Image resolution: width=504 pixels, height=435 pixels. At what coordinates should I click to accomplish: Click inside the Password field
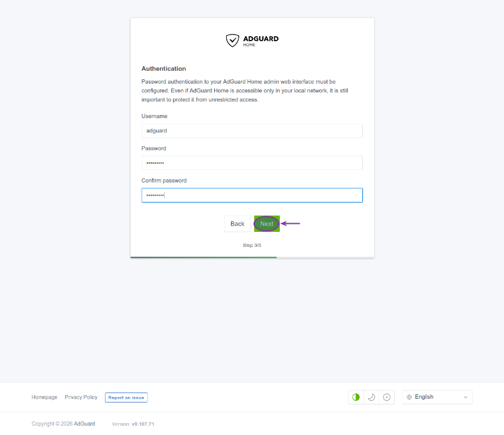point(252,162)
